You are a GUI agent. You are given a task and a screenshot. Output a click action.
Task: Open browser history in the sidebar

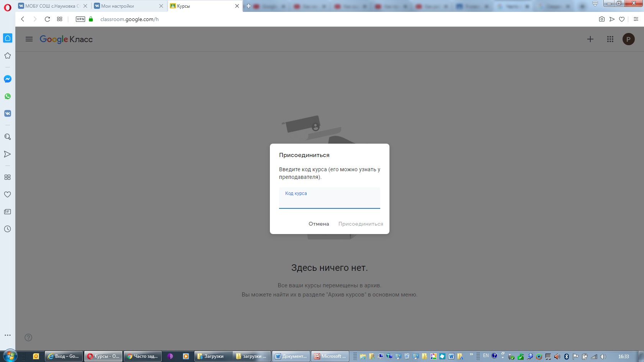tap(8, 229)
